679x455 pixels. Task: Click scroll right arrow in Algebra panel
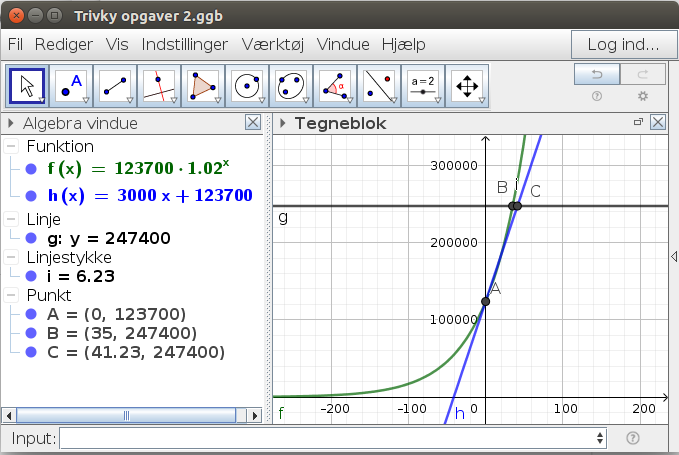255,416
